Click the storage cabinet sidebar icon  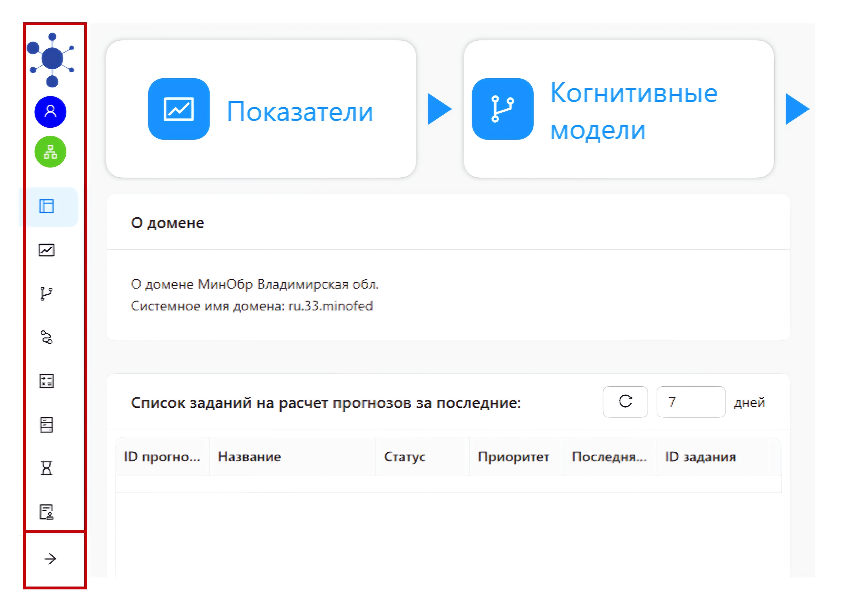[x=47, y=425]
